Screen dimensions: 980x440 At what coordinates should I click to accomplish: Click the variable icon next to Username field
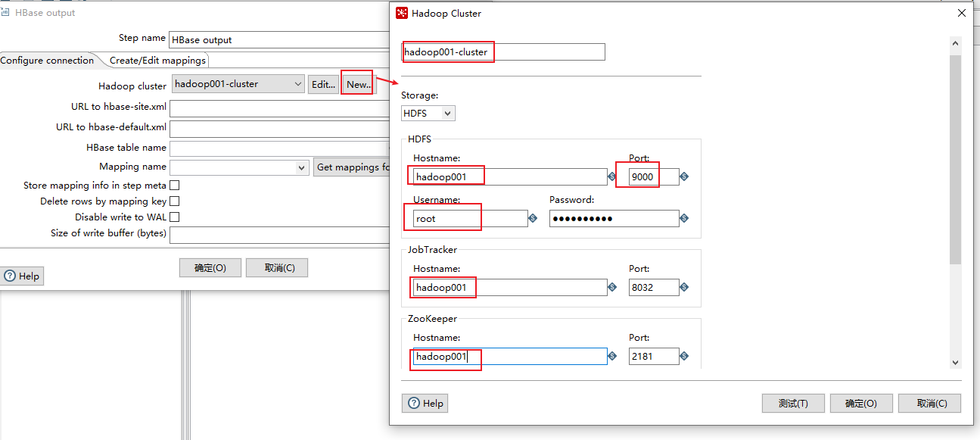[532, 218]
